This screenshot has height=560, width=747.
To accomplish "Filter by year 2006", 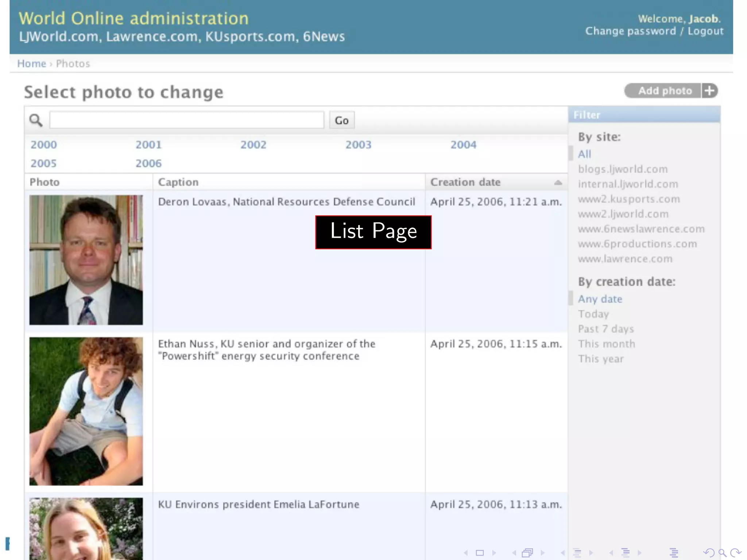I will [x=148, y=163].
